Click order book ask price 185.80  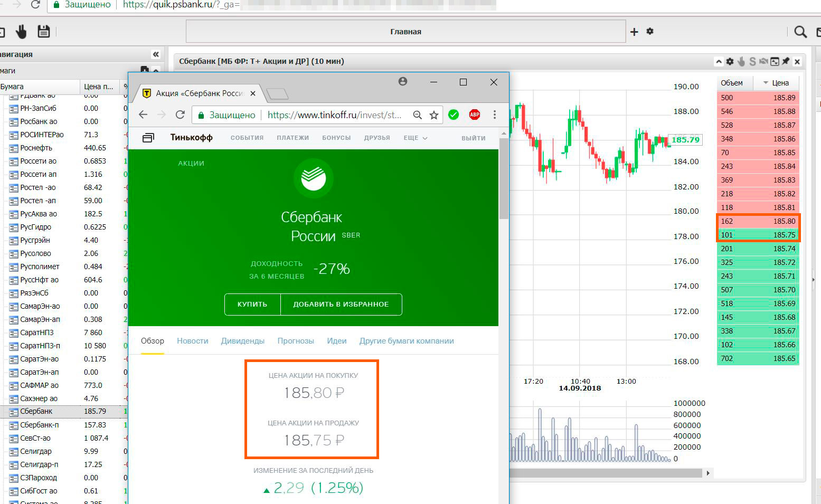[784, 221]
